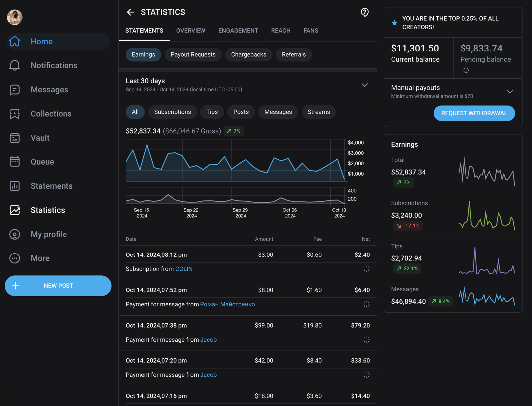Click the Request Withdrawal button

[474, 113]
